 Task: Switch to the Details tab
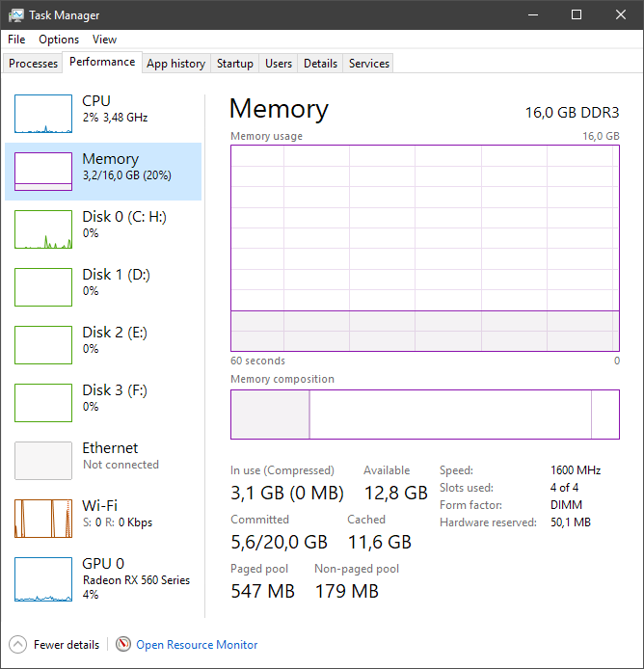tap(320, 64)
